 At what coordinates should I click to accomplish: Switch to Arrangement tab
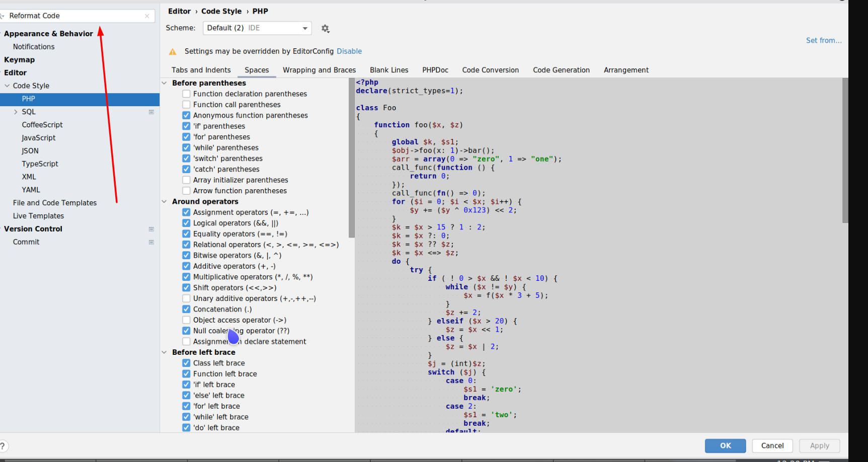(626, 70)
